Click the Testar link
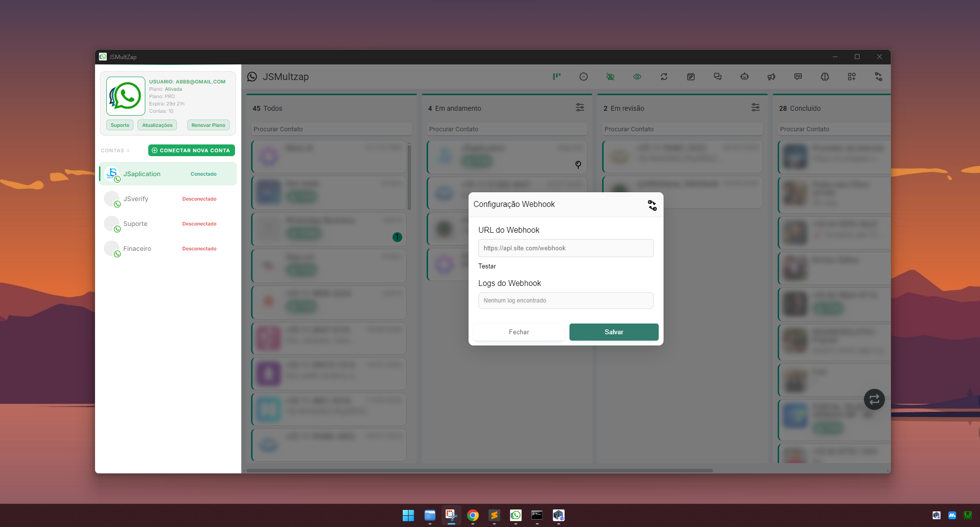Screen dimensions: 980x527 point(487,266)
